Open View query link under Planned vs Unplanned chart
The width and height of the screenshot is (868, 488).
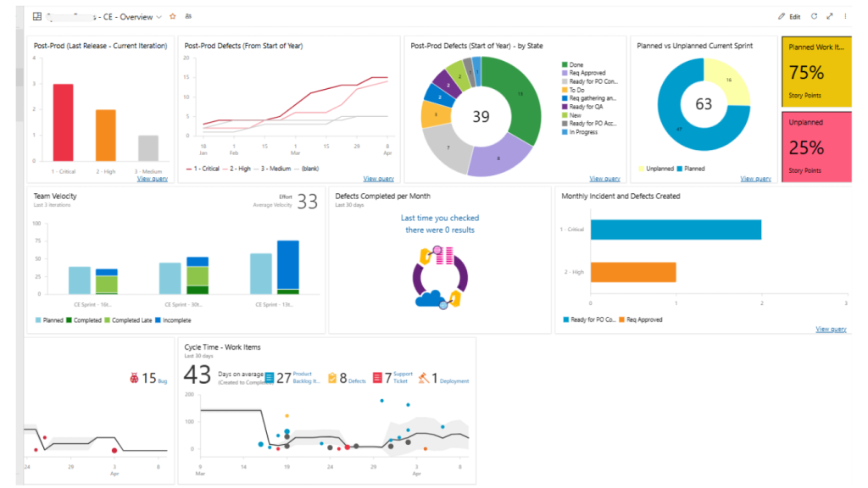[755, 179]
